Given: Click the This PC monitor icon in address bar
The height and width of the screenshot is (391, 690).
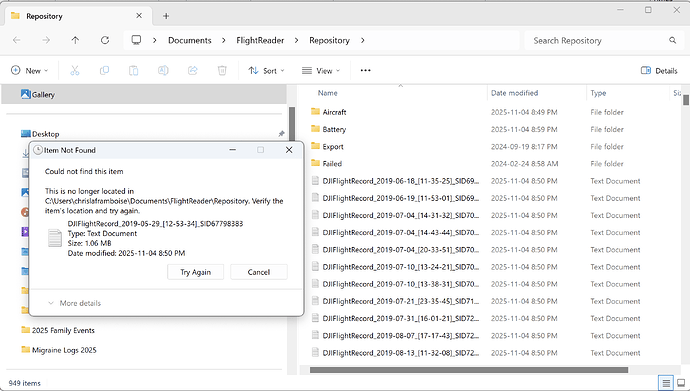Looking at the screenshot, I should [136, 40].
